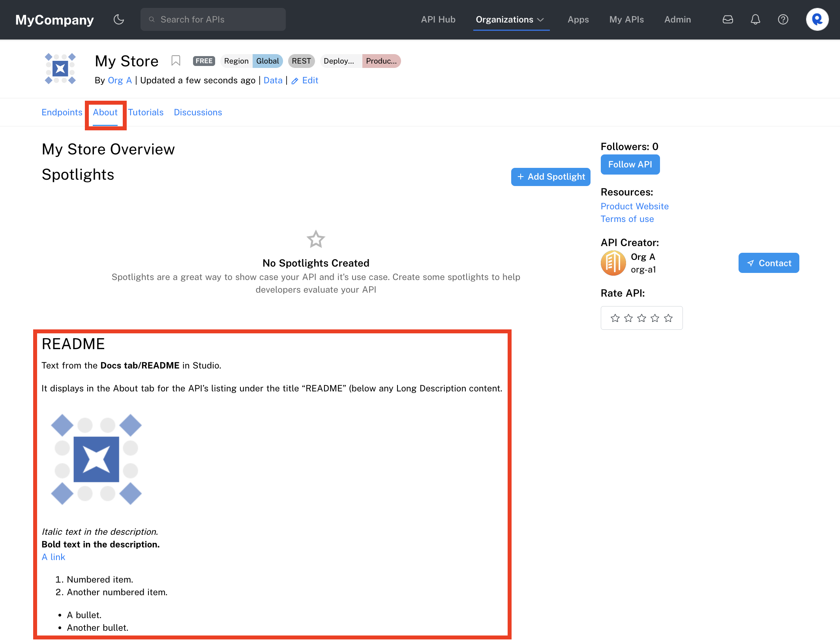Screen dimensions: 840x643
Task: Click the edit pencil icon near API title
Action: click(x=294, y=80)
